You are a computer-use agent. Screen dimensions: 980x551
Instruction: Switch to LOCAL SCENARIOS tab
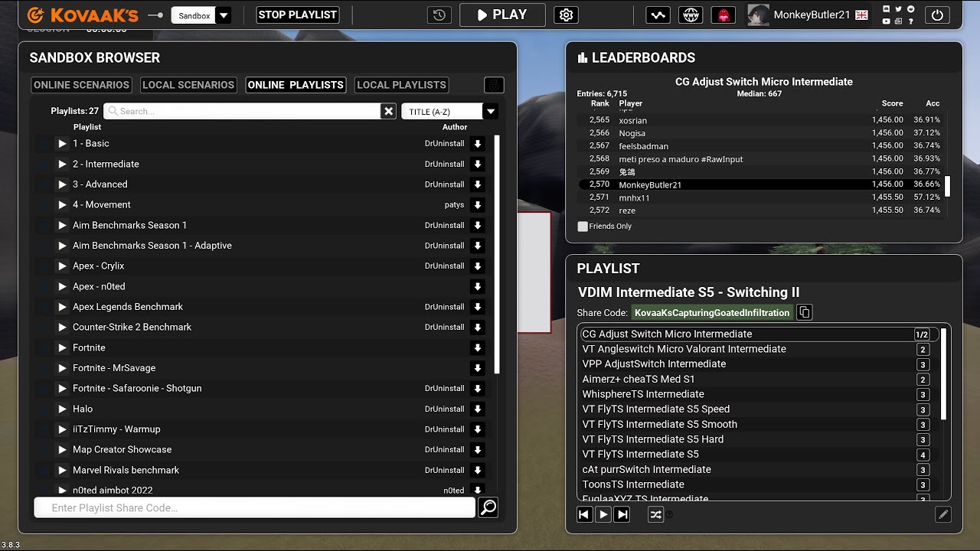pyautogui.click(x=188, y=85)
